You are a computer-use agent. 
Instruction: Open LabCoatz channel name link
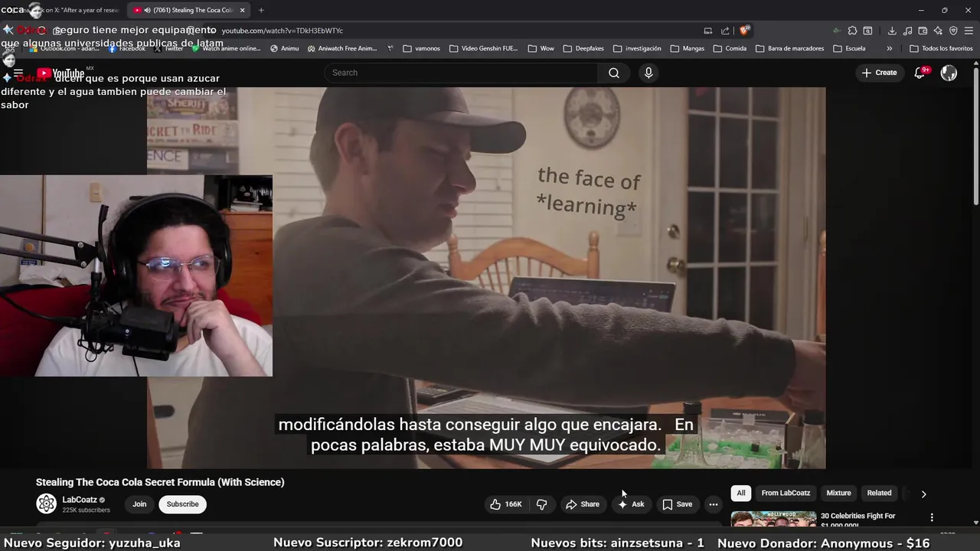point(80,500)
